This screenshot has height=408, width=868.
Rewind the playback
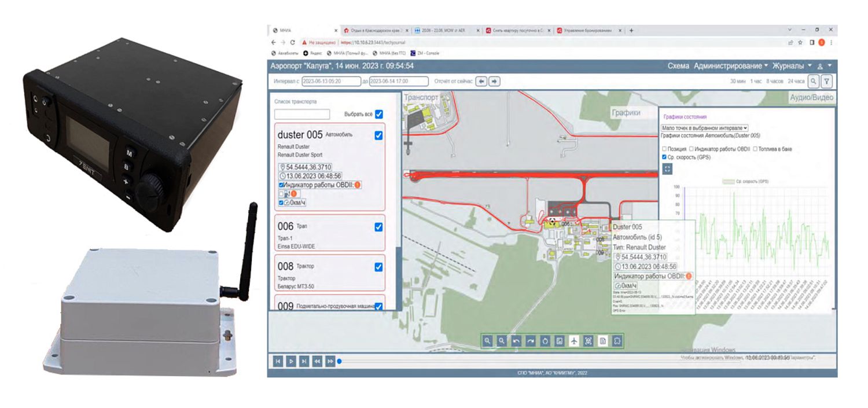point(317,361)
